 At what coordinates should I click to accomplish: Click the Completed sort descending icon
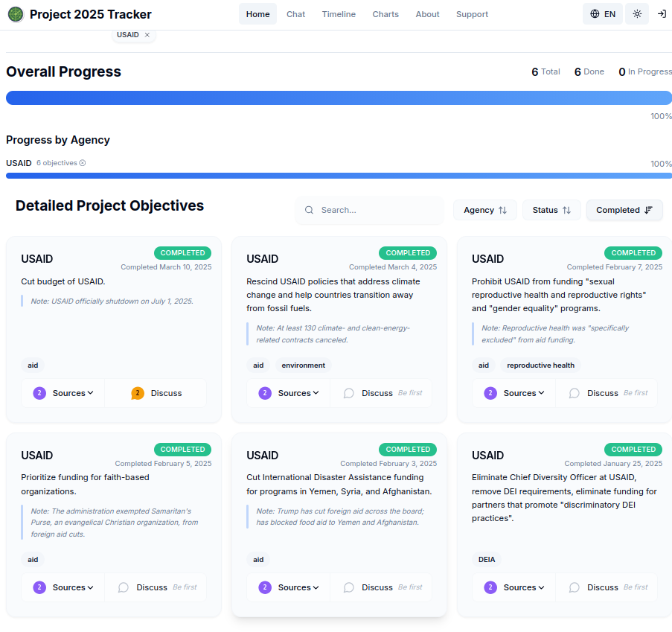648,210
